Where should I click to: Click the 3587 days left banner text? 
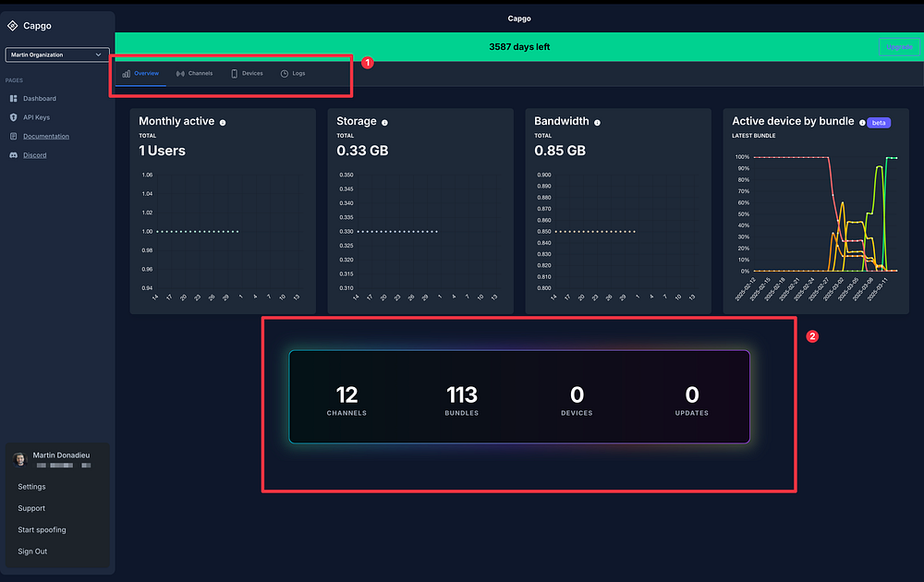[519, 46]
